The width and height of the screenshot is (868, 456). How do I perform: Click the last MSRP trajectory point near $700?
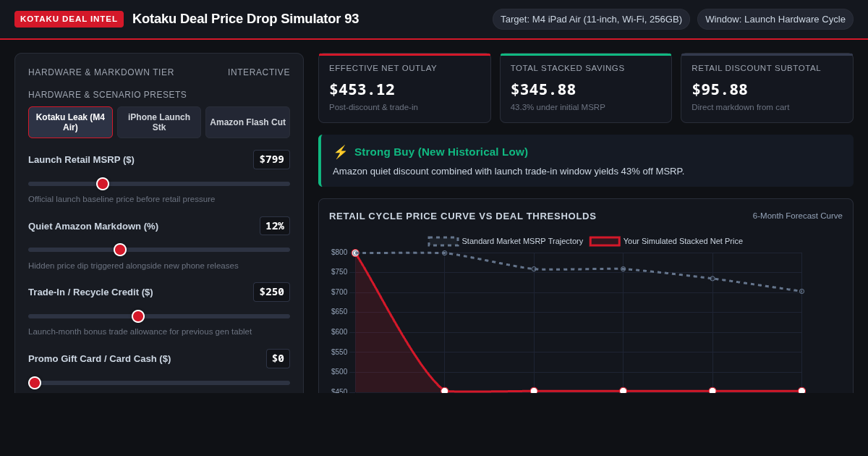[x=801, y=291]
